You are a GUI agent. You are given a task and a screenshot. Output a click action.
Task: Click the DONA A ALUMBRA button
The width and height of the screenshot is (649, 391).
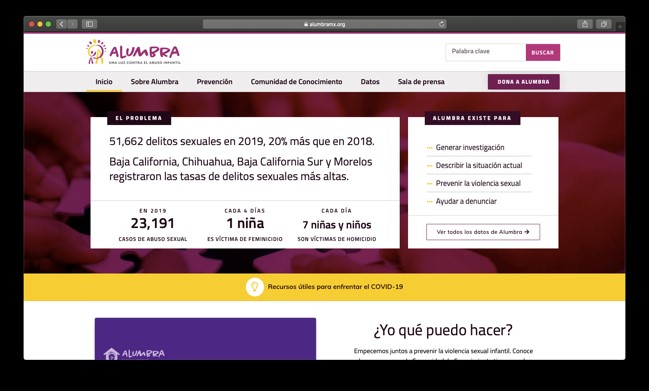tap(524, 82)
